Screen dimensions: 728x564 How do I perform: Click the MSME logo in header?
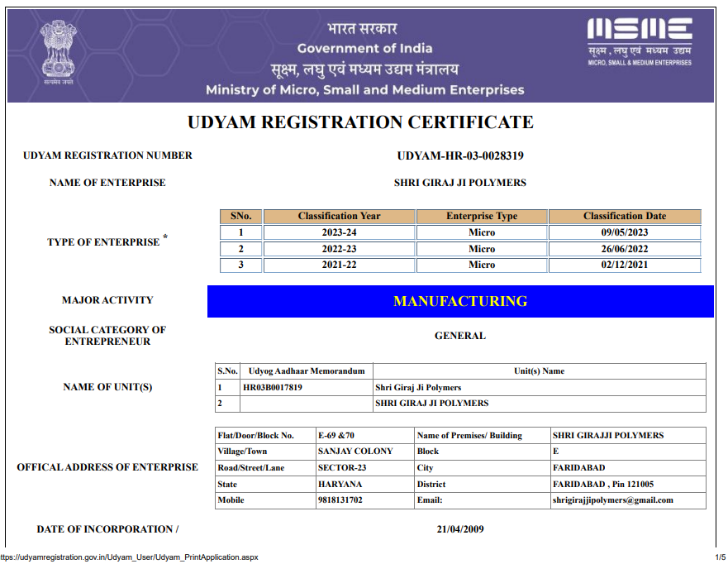pyautogui.click(x=640, y=42)
